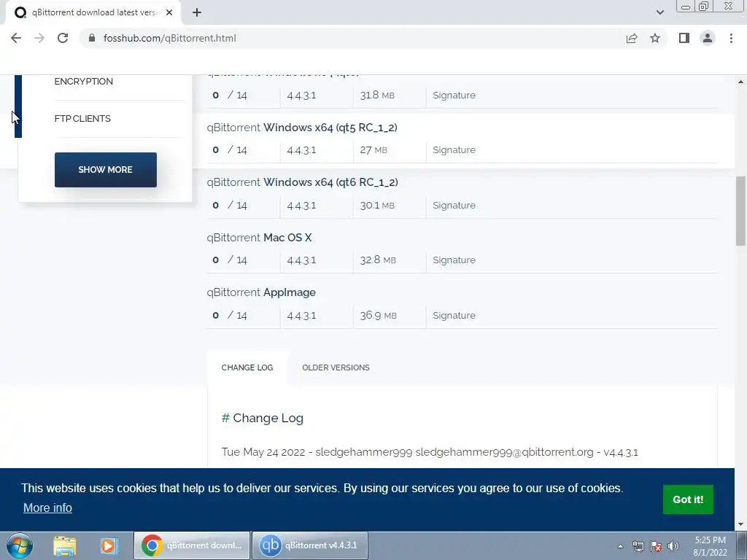Open Action Center flag icon
Image resolution: width=747 pixels, height=560 pixels.
(656, 546)
